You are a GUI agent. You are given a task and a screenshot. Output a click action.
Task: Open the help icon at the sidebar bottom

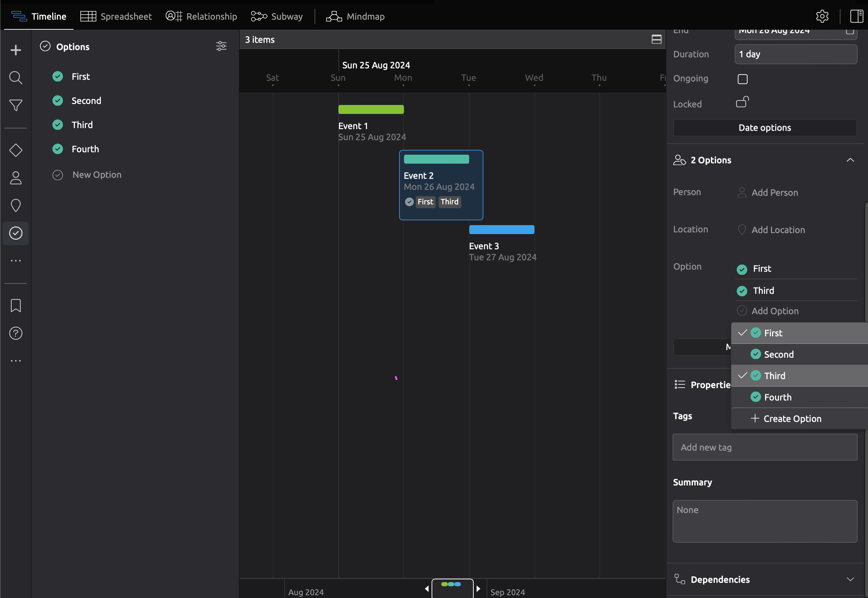coord(15,333)
